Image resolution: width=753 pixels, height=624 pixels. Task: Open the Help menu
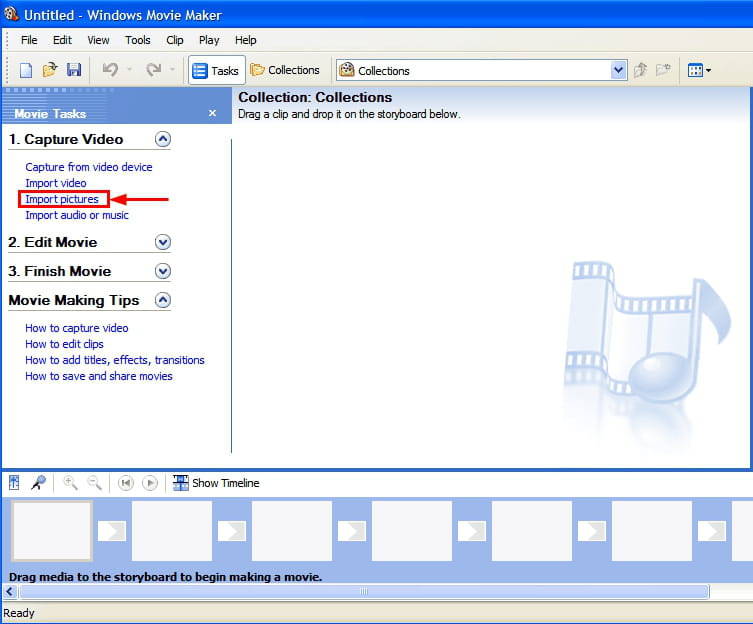pyautogui.click(x=245, y=40)
